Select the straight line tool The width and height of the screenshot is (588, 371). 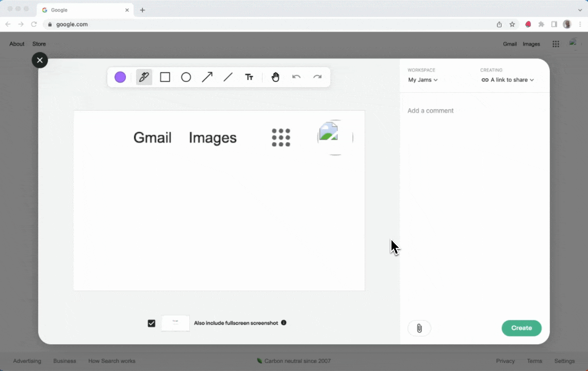tap(228, 77)
